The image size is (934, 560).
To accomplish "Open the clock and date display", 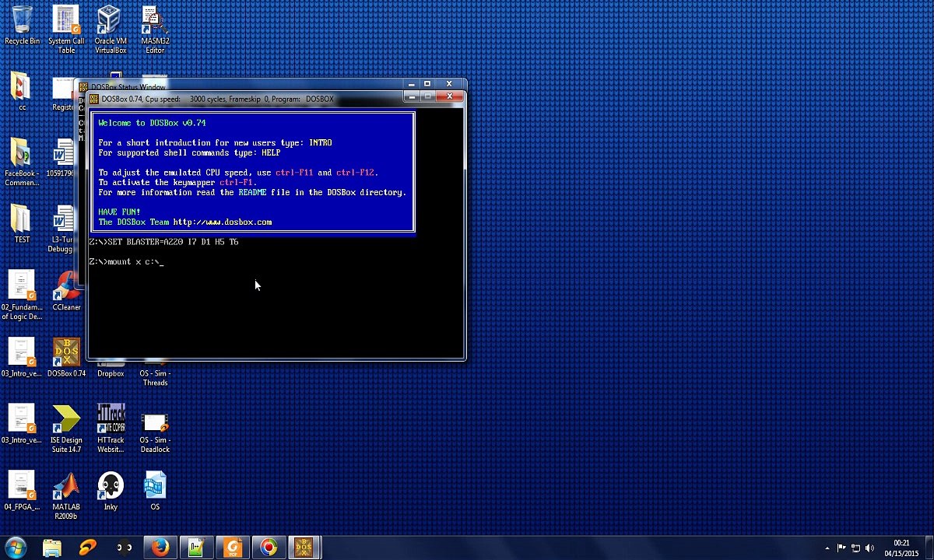I will click(901, 548).
